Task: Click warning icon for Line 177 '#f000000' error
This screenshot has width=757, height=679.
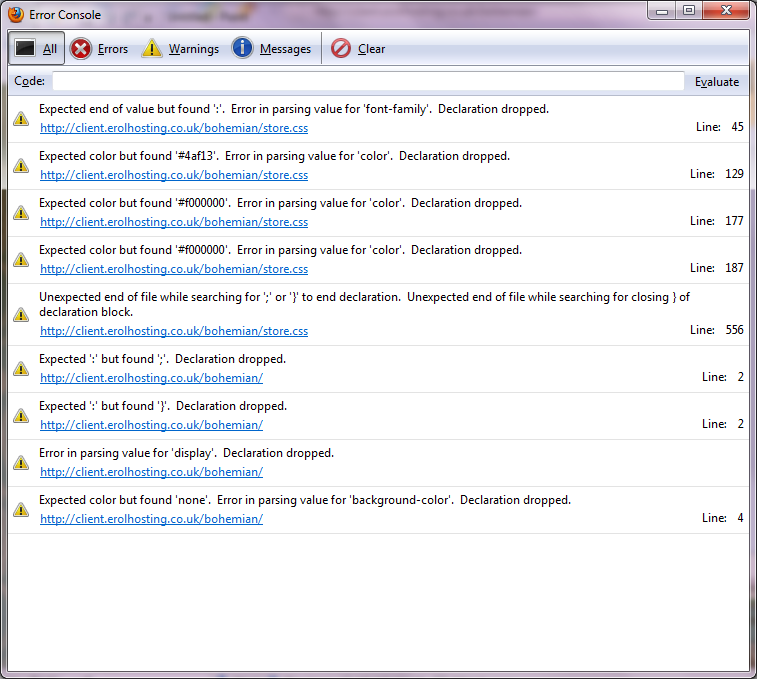Action: tap(21, 212)
